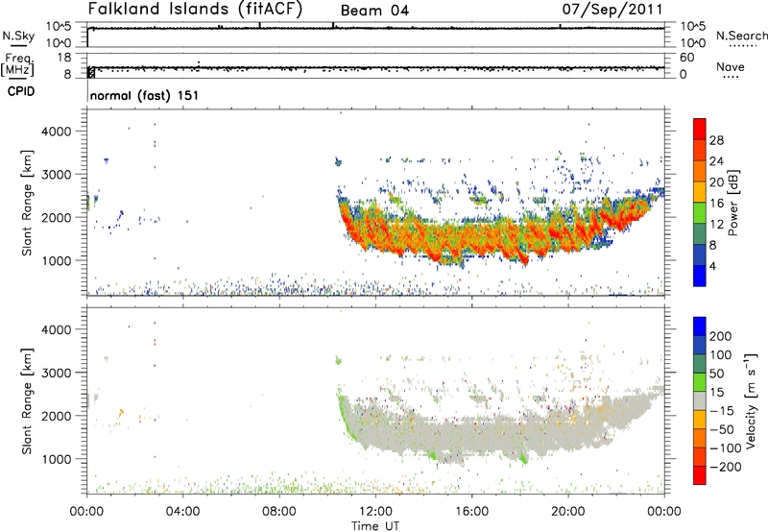Viewport: 768px width, 532px height.
Task: Click the '28' tick on the power scale
Action: pos(716,140)
